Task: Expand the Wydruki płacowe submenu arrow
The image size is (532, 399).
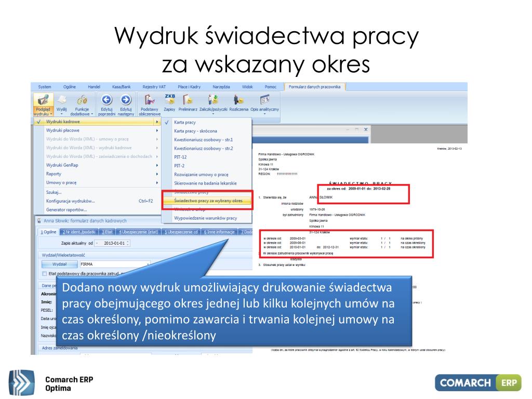Action: click(x=157, y=130)
